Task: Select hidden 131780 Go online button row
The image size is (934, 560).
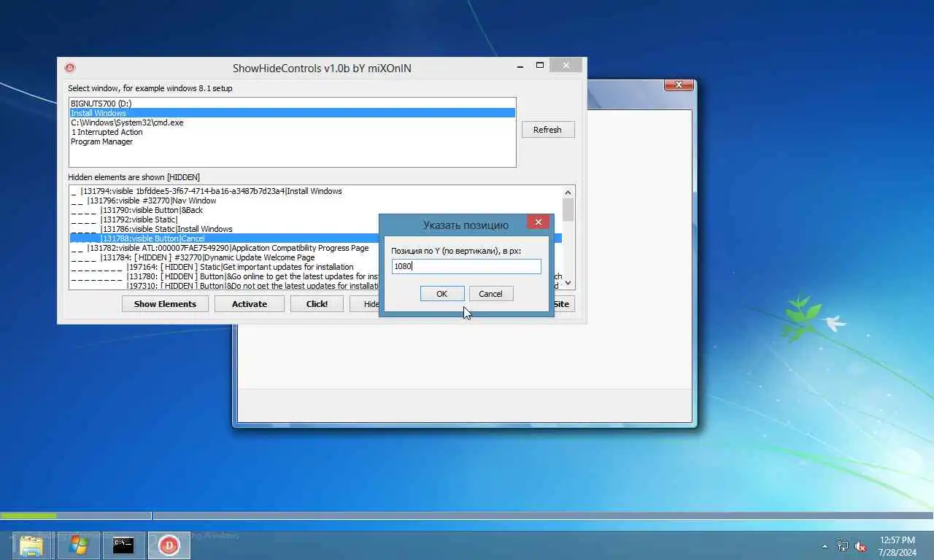Action: (x=316, y=276)
